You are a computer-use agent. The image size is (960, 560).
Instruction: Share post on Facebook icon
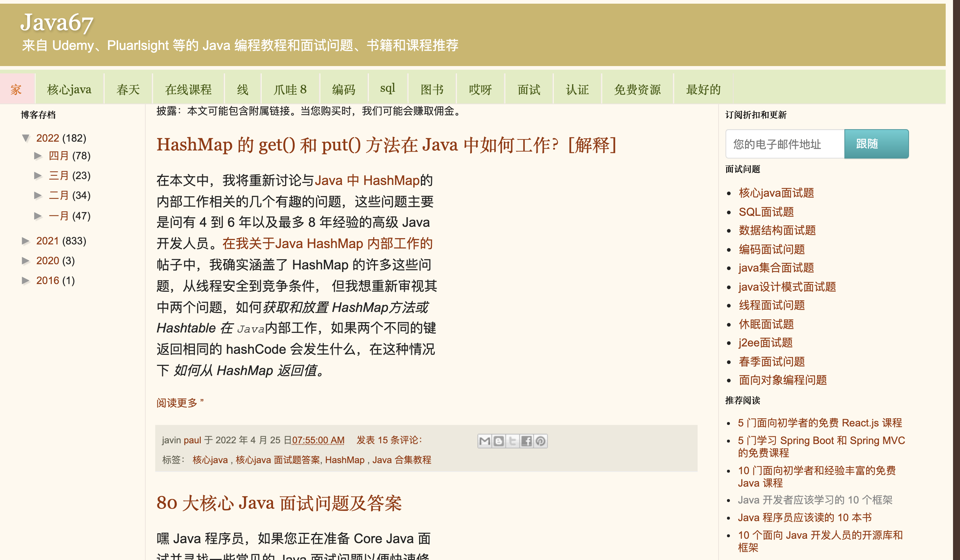click(527, 441)
